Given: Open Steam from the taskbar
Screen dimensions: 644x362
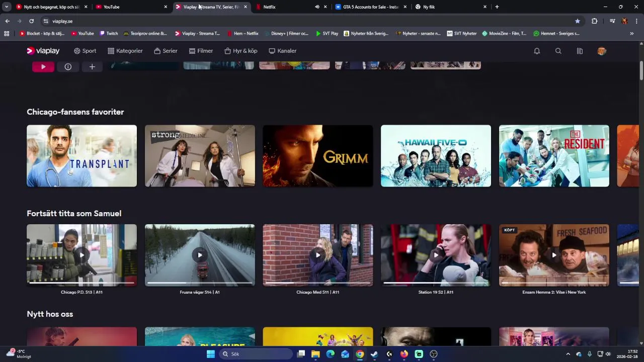Looking at the screenshot, I should 374,354.
